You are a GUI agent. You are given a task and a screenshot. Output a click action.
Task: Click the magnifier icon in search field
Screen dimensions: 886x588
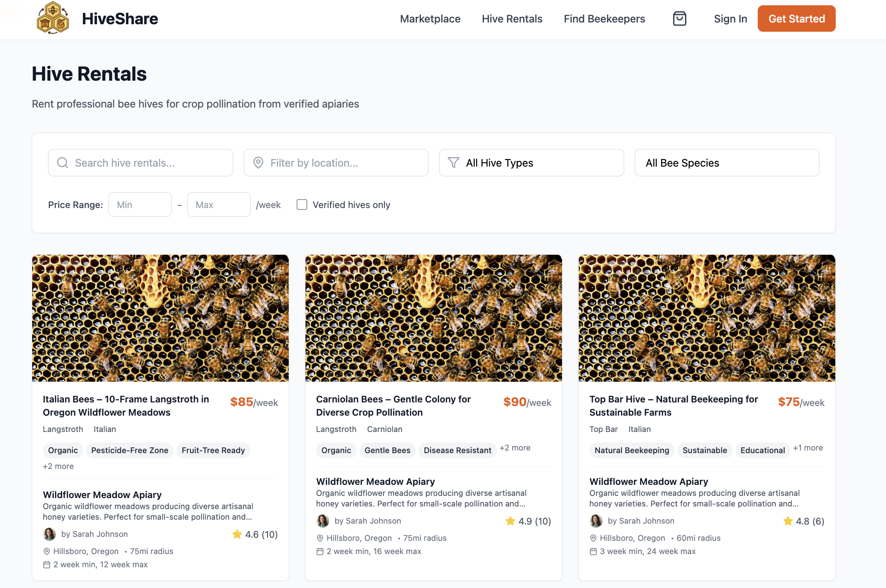63,163
